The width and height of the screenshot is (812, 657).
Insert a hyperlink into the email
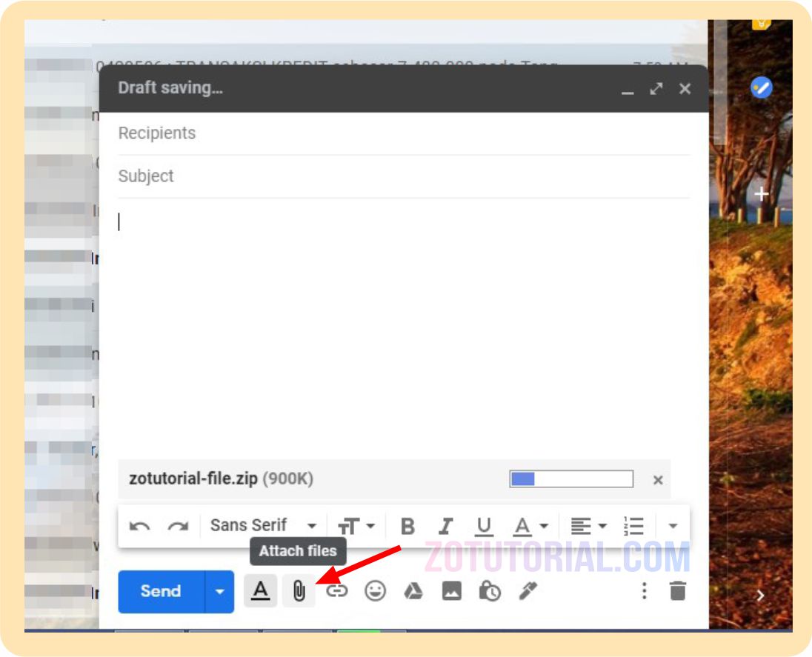tap(337, 591)
